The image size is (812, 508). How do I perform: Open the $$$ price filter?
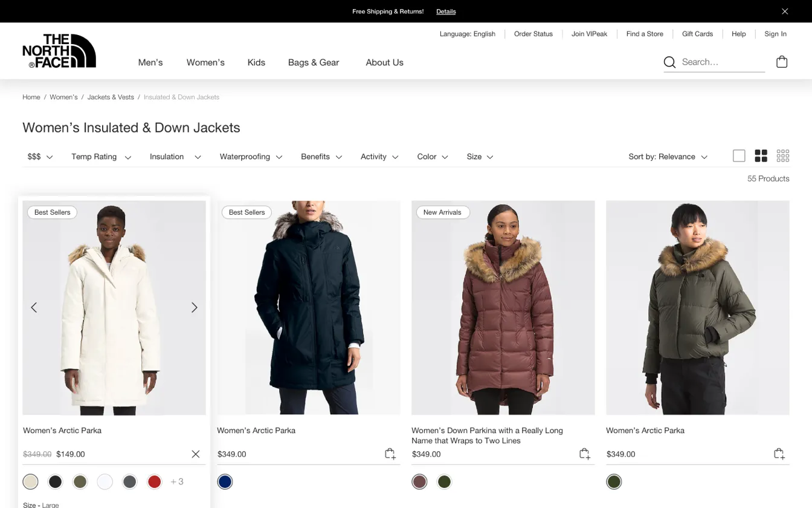(x=40, y=157)
